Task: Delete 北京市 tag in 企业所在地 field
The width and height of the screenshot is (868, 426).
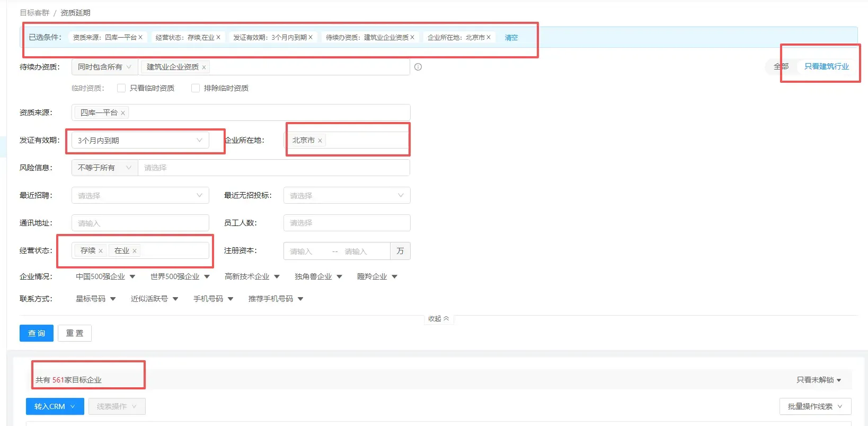Action: 320,141
